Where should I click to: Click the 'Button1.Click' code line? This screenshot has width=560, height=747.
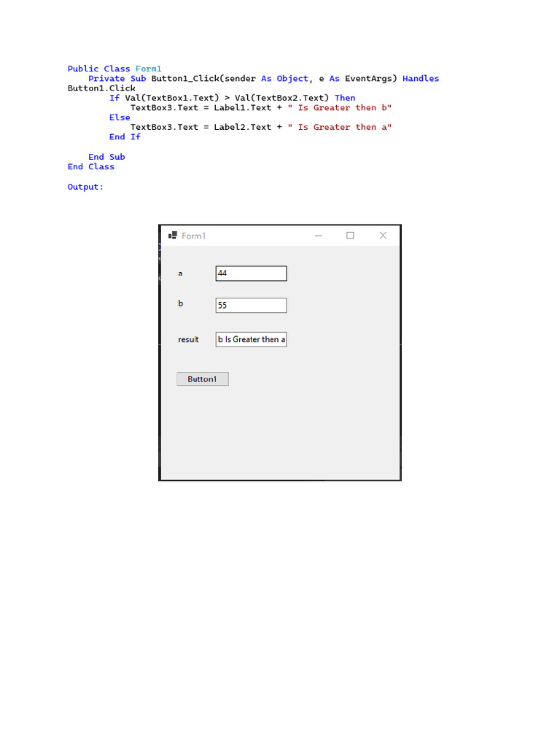(x=101, y=88)
